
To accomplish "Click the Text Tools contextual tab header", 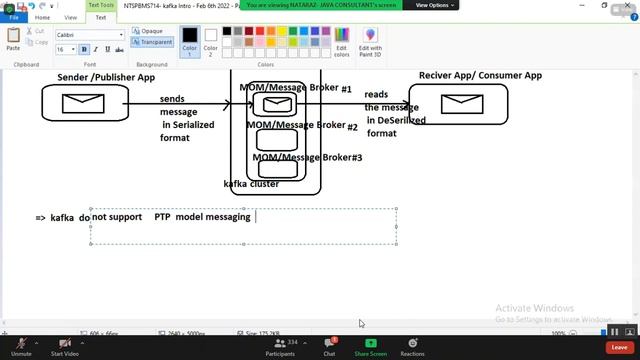I will (101, 5).
